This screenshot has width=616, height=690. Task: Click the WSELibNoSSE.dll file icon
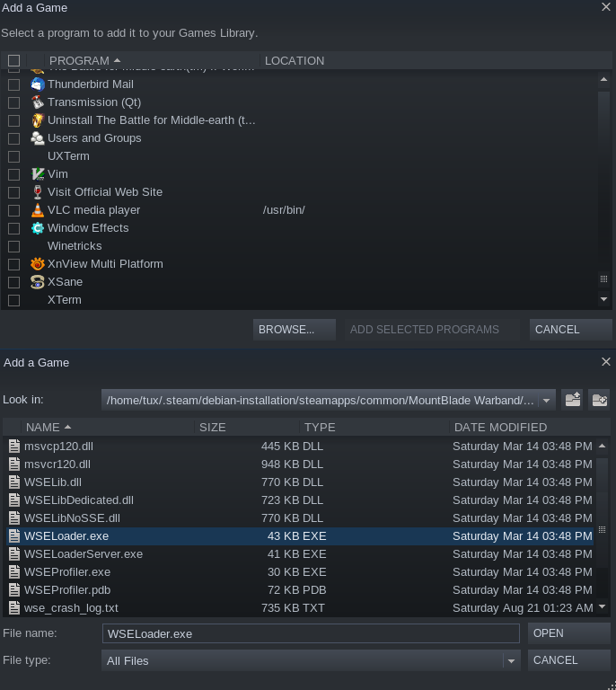pyautogui.click(x=14, y=517)
